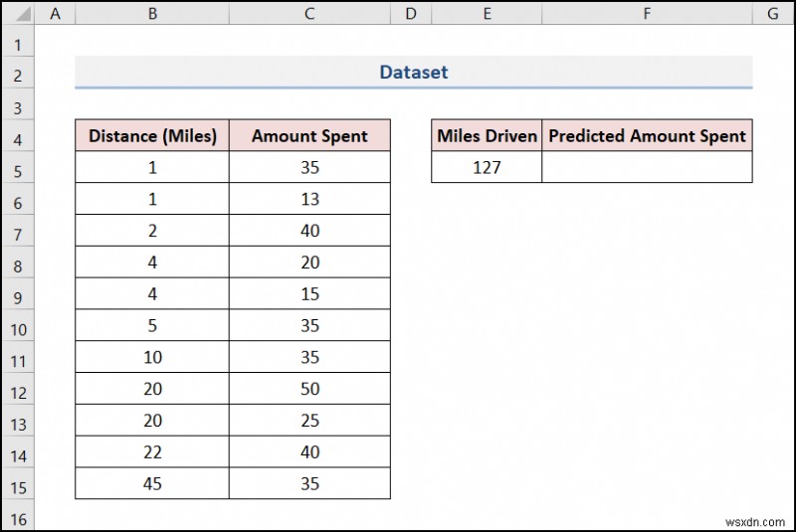
Task: Select the cell containing 5
Action: pyautogui.click(x=152, y=325)
